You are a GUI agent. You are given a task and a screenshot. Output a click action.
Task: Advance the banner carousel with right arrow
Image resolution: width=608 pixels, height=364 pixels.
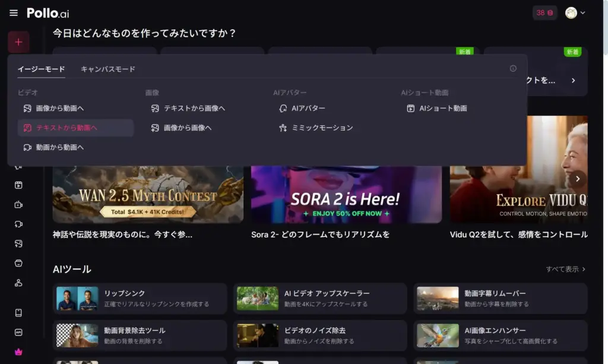tap(578, 179)
